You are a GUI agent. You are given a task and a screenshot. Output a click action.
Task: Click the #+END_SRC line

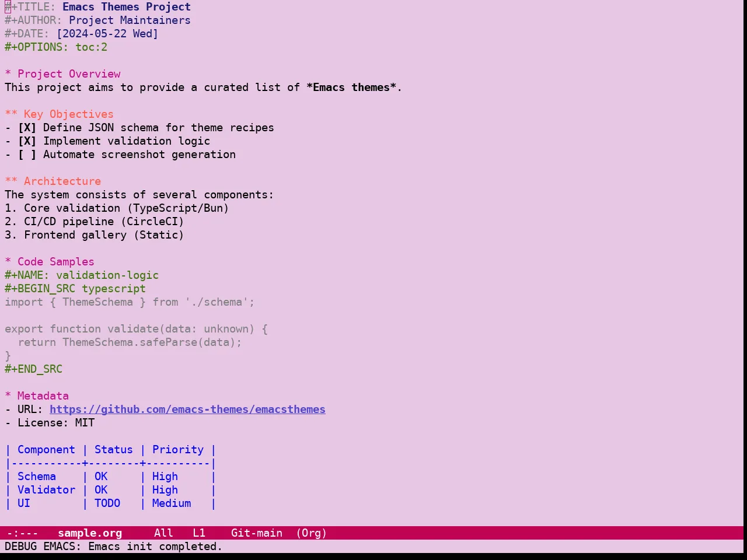33,369
